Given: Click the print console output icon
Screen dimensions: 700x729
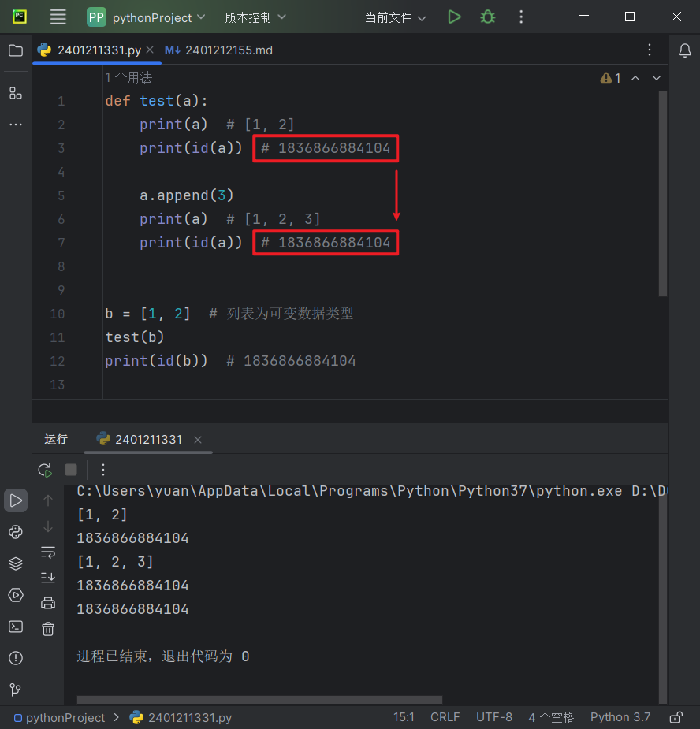Looking at the screenshot, I should click(48, 604).
